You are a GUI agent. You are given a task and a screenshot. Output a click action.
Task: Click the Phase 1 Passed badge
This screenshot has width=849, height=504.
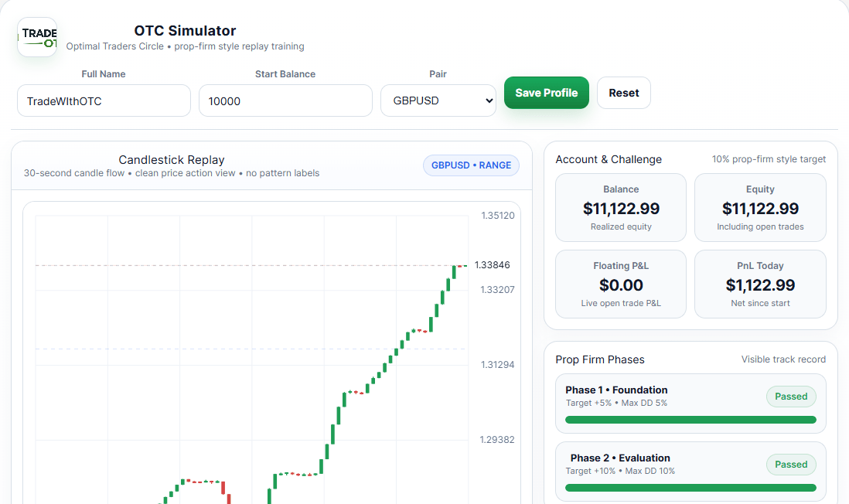pos(791,397)
